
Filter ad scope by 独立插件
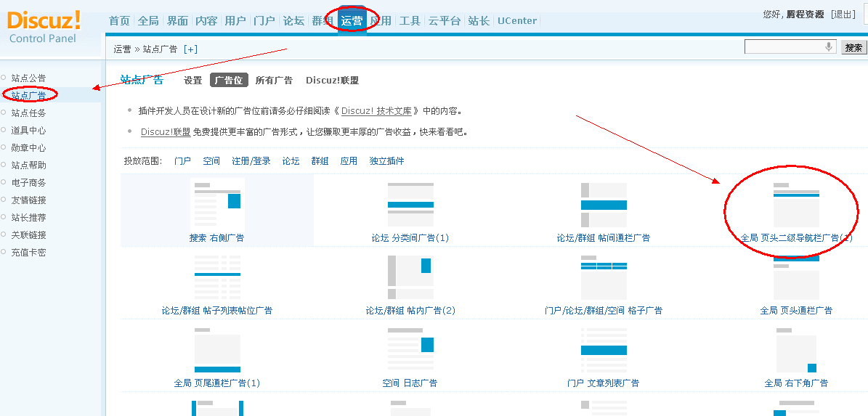[387, 161]
